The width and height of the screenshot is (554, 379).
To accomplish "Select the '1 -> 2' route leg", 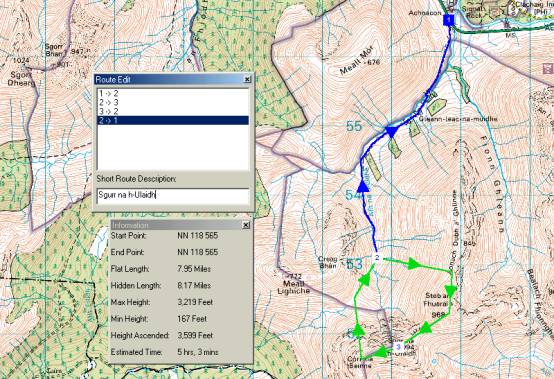I will point(173,94).
